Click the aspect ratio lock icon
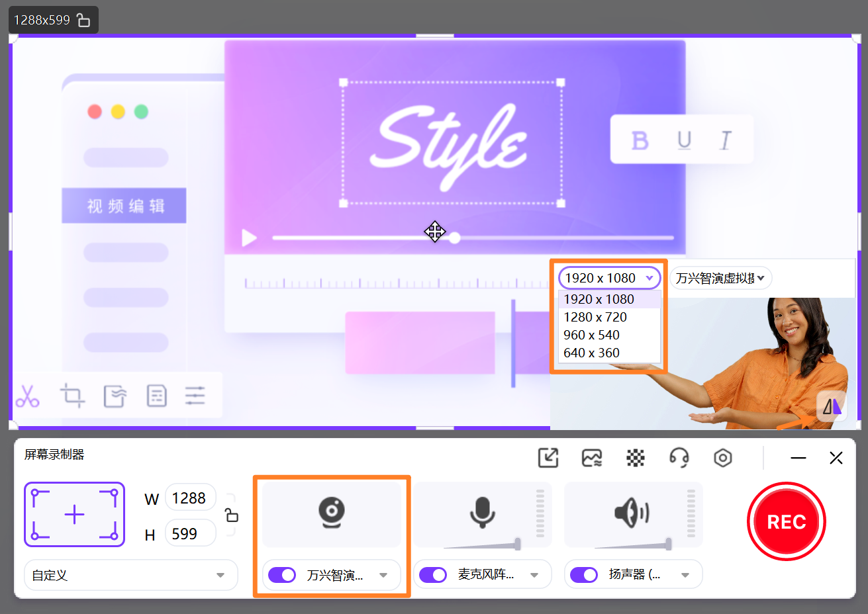The height and width of the screenshot is (614, 868). 231,513
